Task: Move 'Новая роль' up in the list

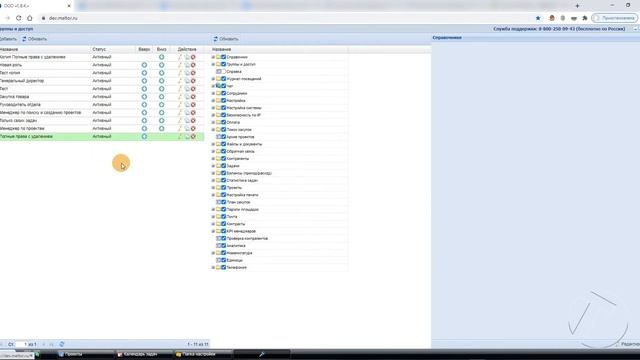Action: coord(144,65)
